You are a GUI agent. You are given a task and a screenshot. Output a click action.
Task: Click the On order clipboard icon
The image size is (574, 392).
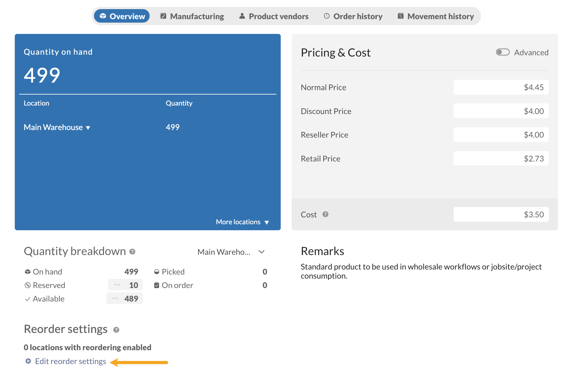click(x=157, y=285)
